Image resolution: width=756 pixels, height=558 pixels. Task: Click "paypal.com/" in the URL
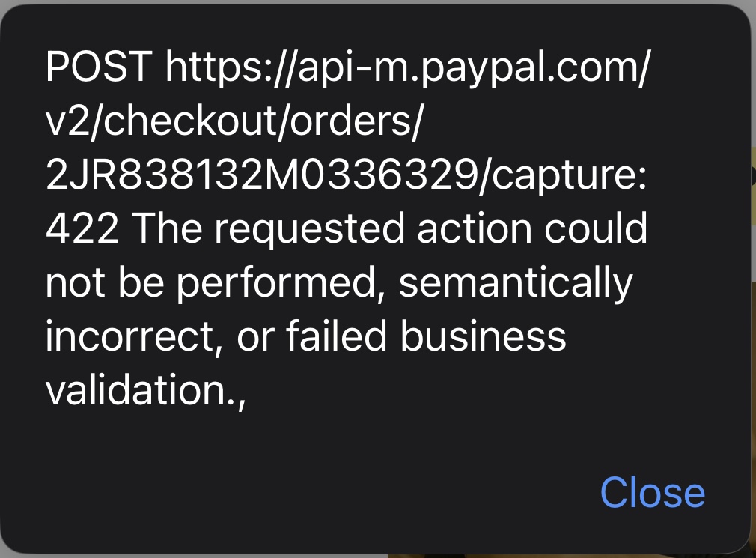pos(536,68)
